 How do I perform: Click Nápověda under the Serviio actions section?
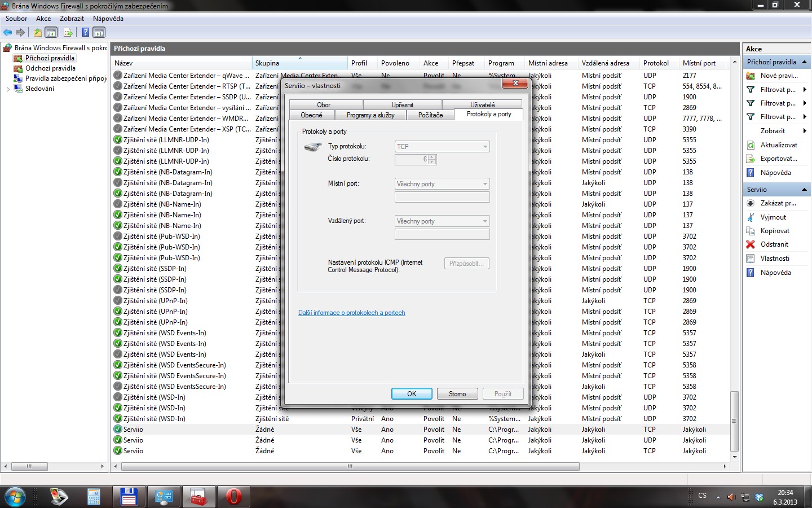point(775,273)
